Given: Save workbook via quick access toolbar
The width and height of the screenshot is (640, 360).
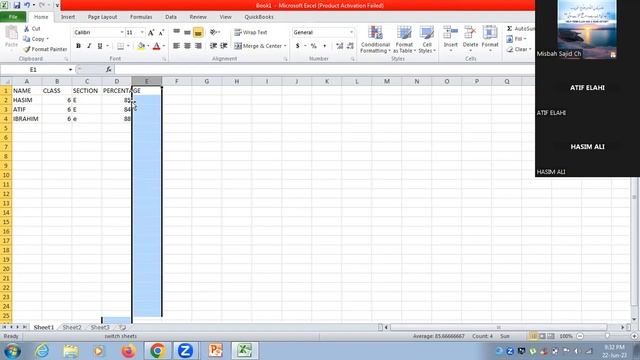Looking at the screenshot, I should 17,5.
